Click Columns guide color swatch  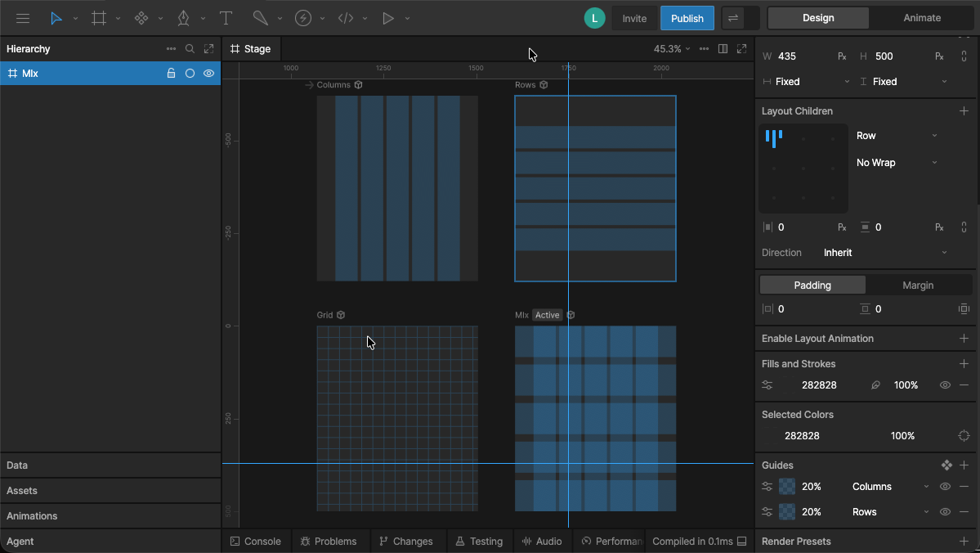click(787, 487)
